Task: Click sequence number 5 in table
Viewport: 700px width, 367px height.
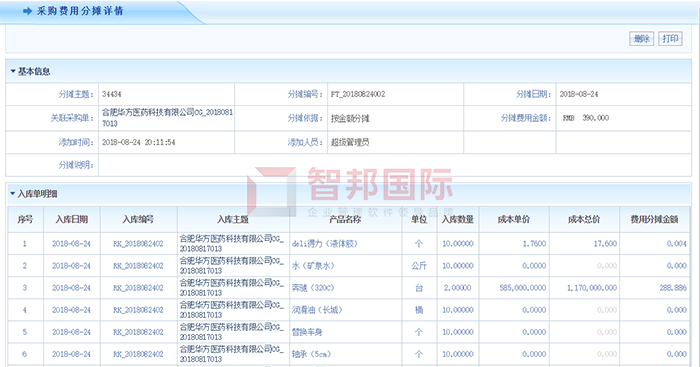Action: pos(25,332)
